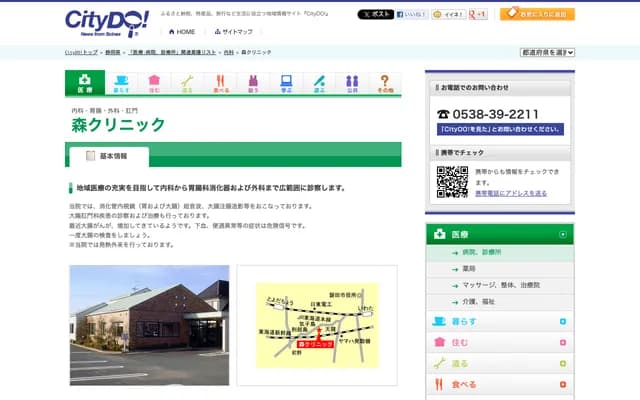The width and height of the screenshot is (640, 400).
Task: Select the 公共 people icon in the category bar
Action: pos(352,83)
